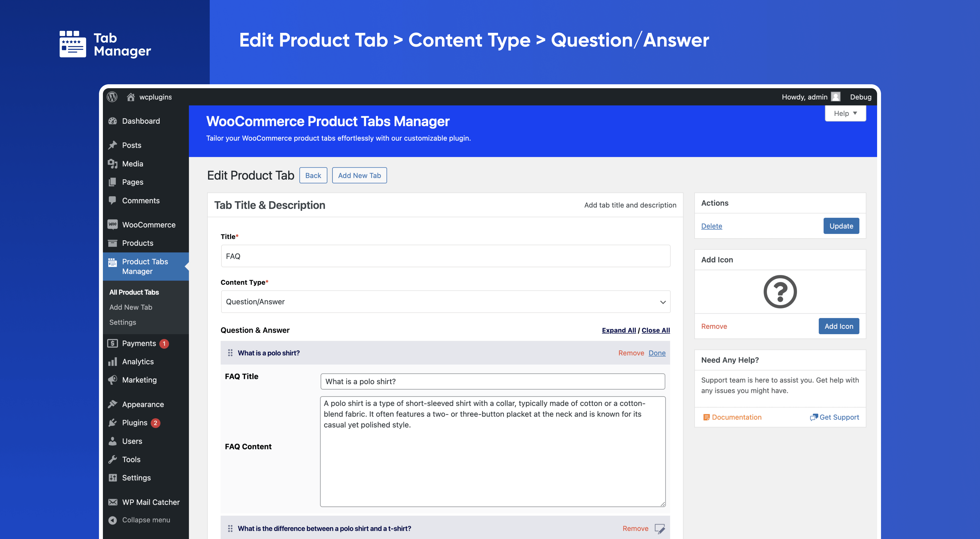Expand the Help dropdown
Screen dimensions: 980x539
point(845,113)
